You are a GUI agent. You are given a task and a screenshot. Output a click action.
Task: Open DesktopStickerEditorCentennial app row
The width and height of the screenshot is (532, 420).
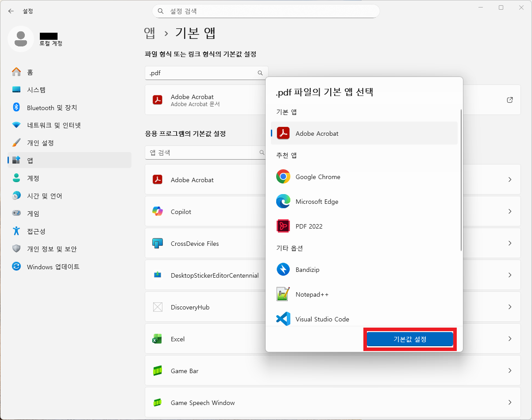[205, 275]
